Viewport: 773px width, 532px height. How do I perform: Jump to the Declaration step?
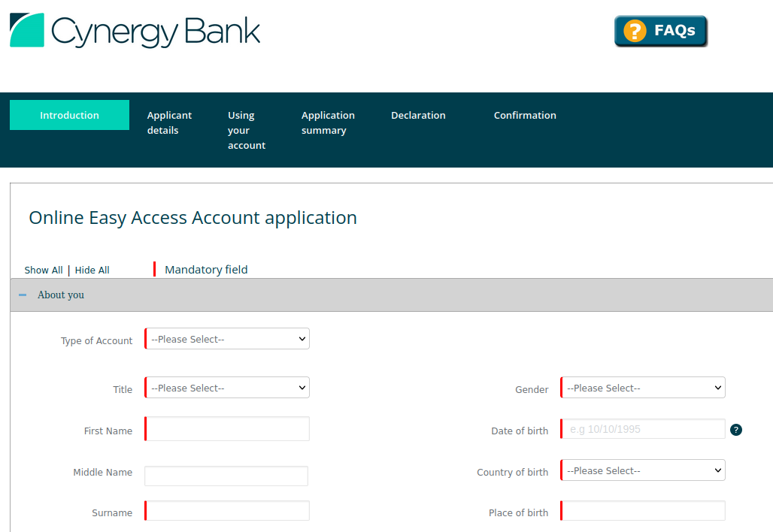[418, 115]
